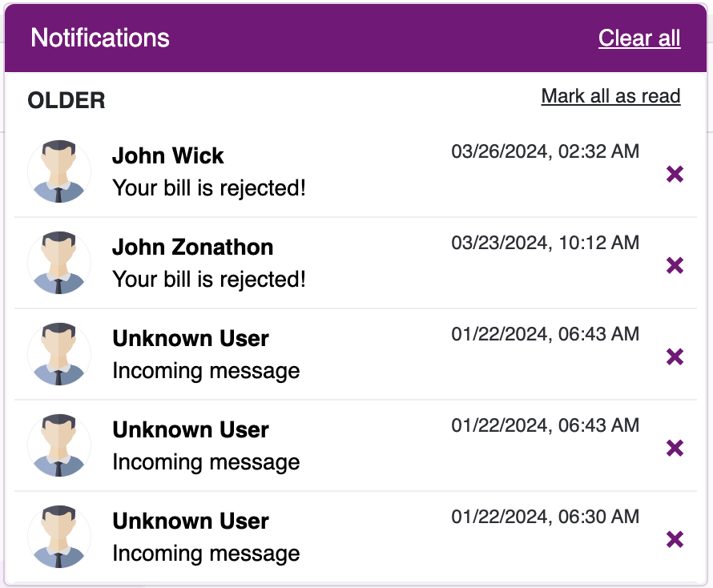Clear all notifications

coord(639,38)
